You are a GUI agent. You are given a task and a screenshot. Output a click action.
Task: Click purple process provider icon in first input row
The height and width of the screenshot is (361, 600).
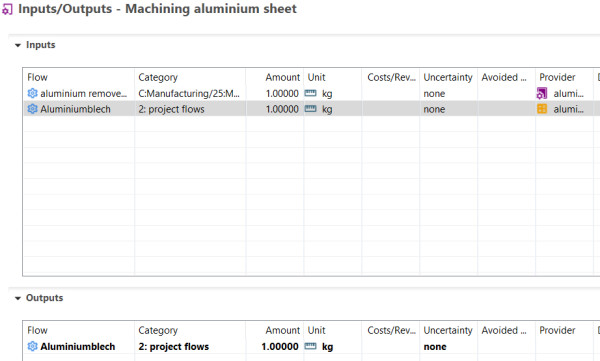point(542,93)
